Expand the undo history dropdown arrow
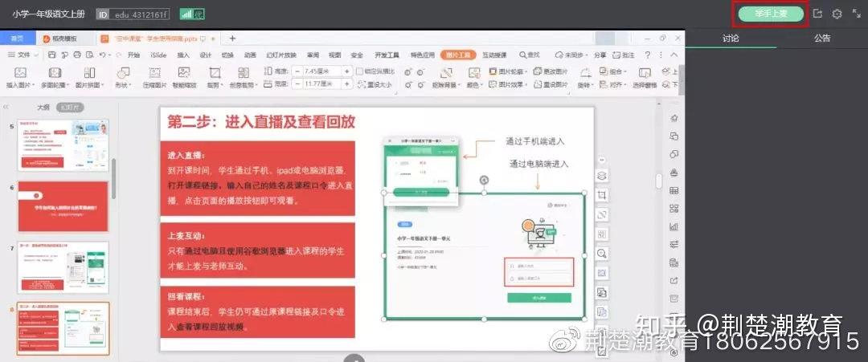This screenshot has width=868, height=362. point(108,55)
